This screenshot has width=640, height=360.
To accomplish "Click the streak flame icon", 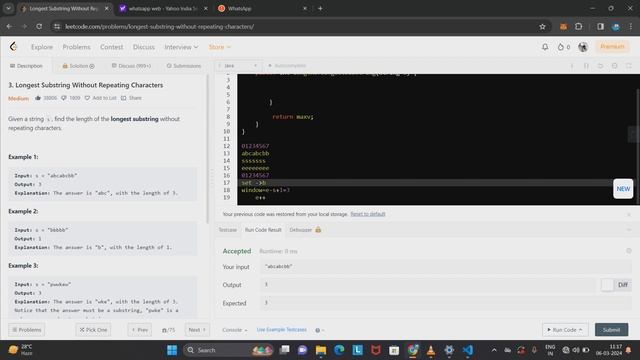I will tap(561, 47).
